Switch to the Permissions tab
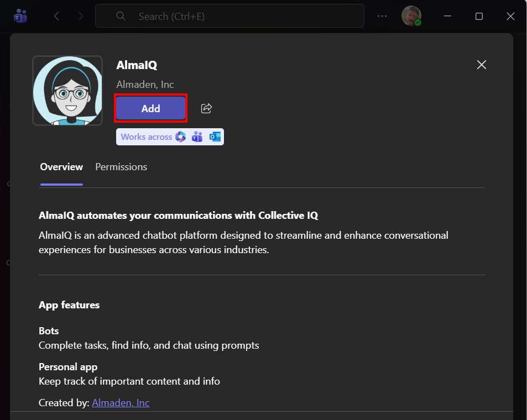Viewport: 527px width, 420px height. pyautogui.click(x=121, y=167)
